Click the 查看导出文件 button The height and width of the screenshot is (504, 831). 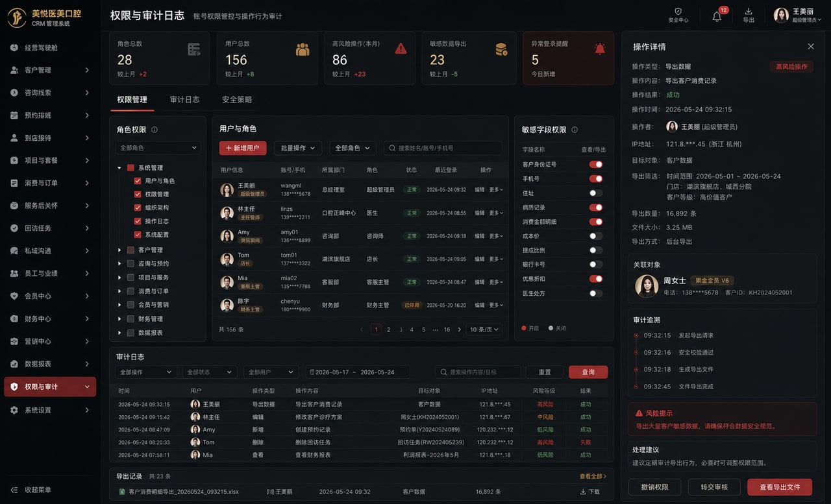[780, 487]
